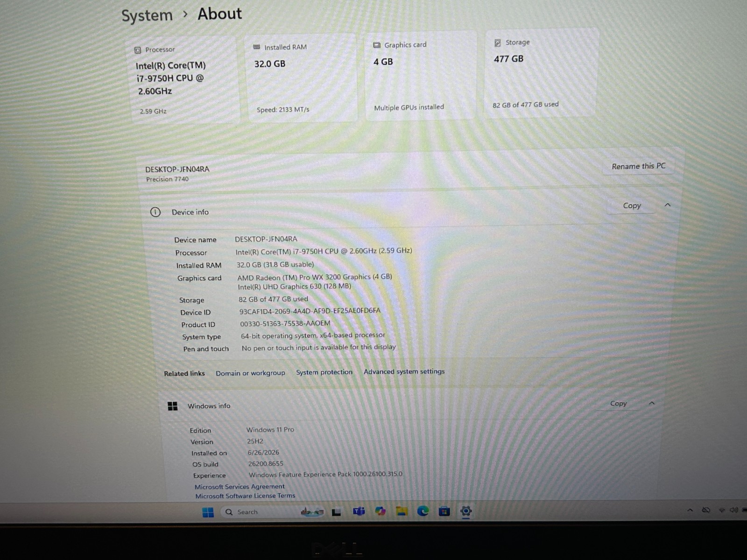Click the Installed RAM memory icon

point(257,47)
